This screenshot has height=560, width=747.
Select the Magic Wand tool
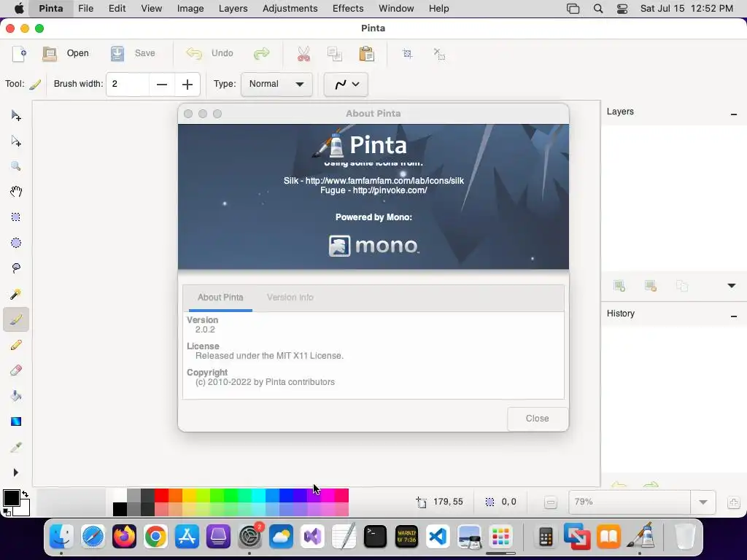click(x=16, y=294)
